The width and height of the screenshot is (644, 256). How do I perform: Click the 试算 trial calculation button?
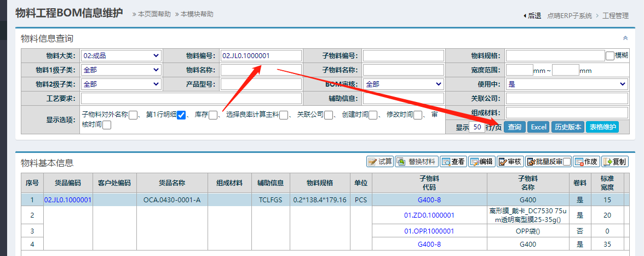380,162
